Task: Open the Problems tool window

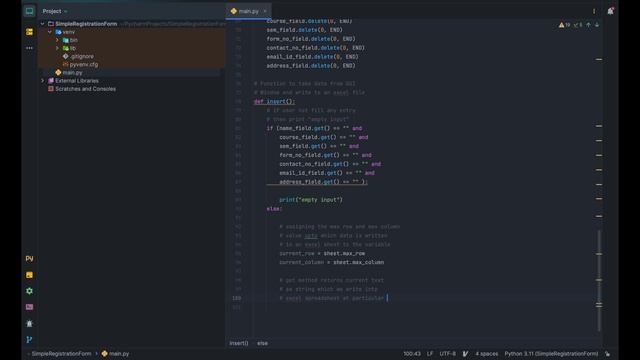Action: pos(29,323)
